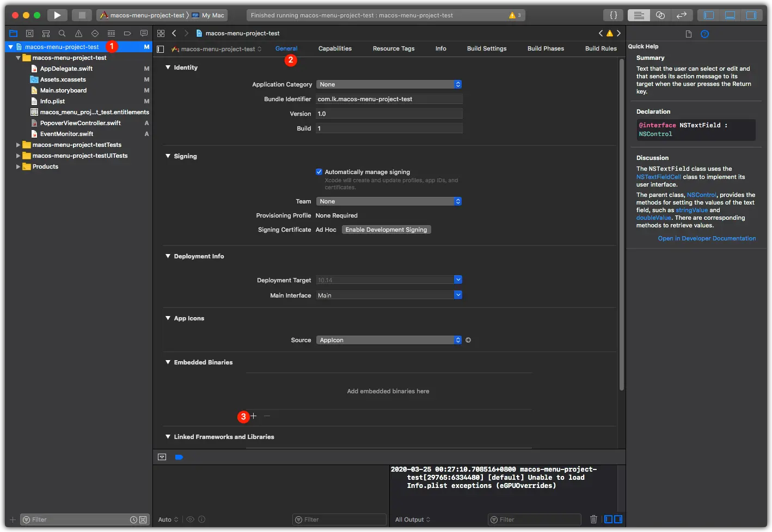772x532 pixels.
Task: Toggle Automatically manage signing checkbox
Action: pyautogui.click(x=319, y=172)
